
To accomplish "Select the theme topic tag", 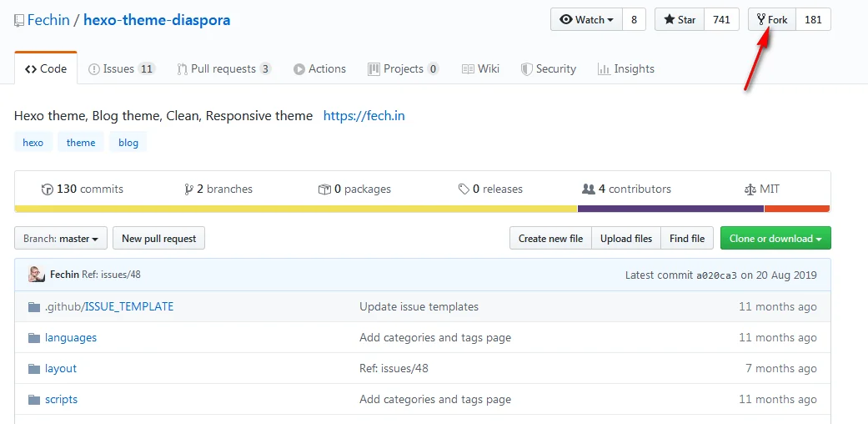I will click(x=81, y=143).
